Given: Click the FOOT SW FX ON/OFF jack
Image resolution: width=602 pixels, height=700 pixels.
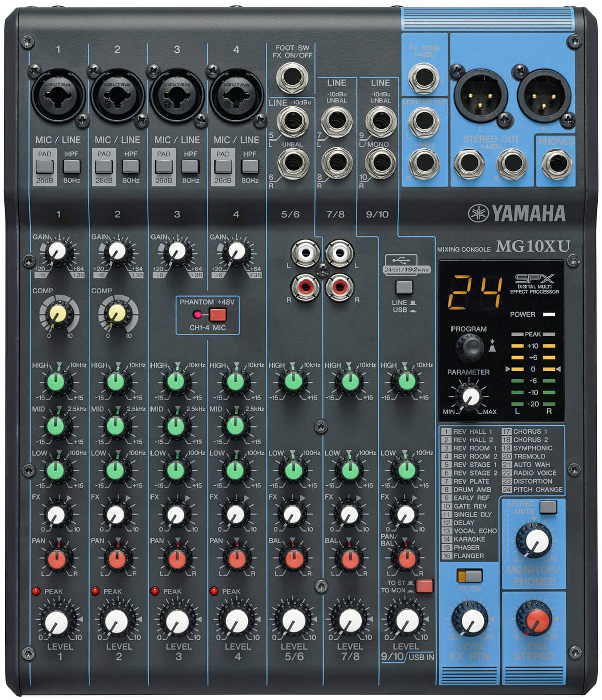Looking at the screenshot, I should (292, 78).
